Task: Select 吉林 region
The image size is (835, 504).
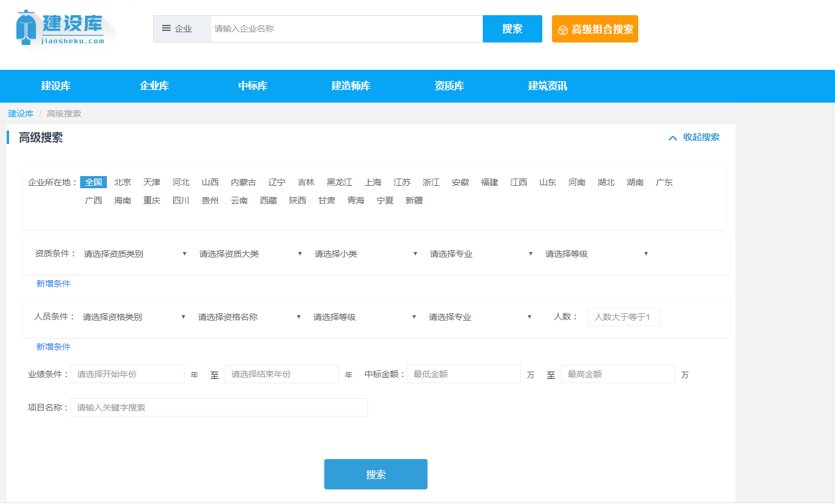Action: (x=306, y=182)
